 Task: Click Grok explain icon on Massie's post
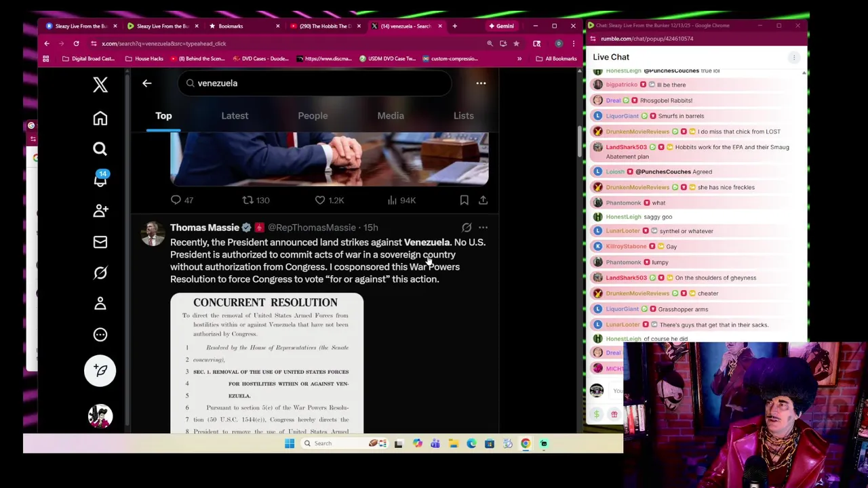point(467,228)
